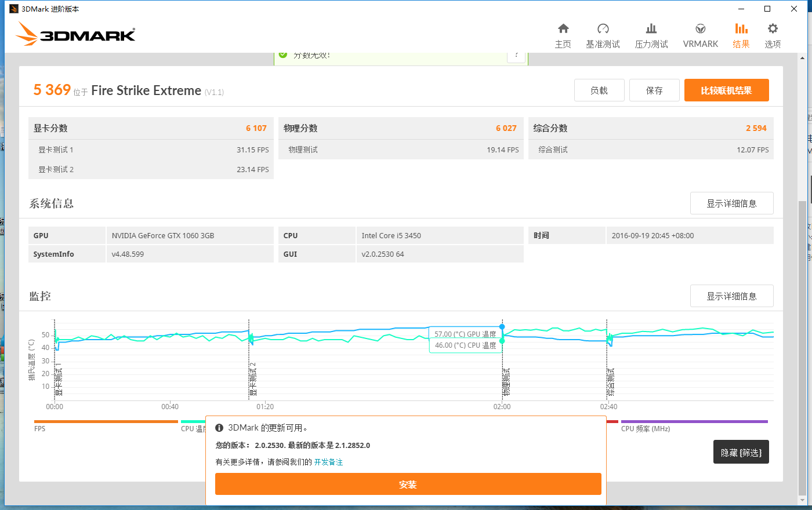Image resolution: width=812 pixels, height=510 pixels.
Task: Click the info icon in the update dialog
Action: click(219, 428)
